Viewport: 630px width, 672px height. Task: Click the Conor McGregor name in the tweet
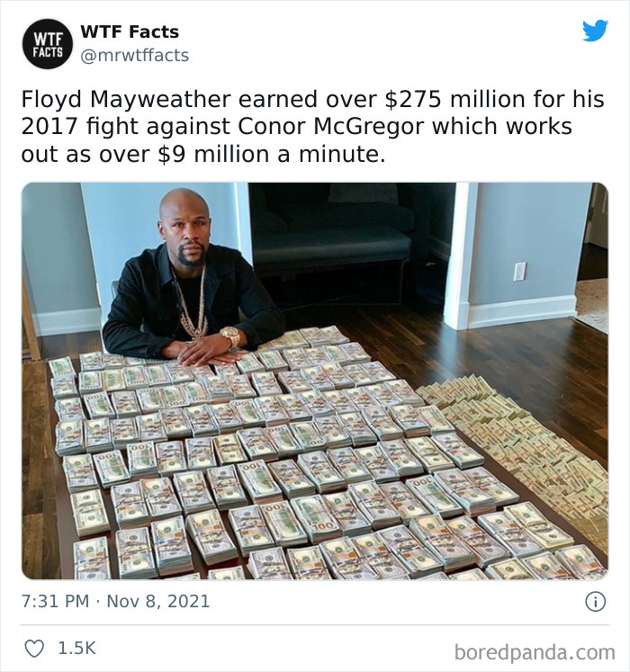coord(330,127)
